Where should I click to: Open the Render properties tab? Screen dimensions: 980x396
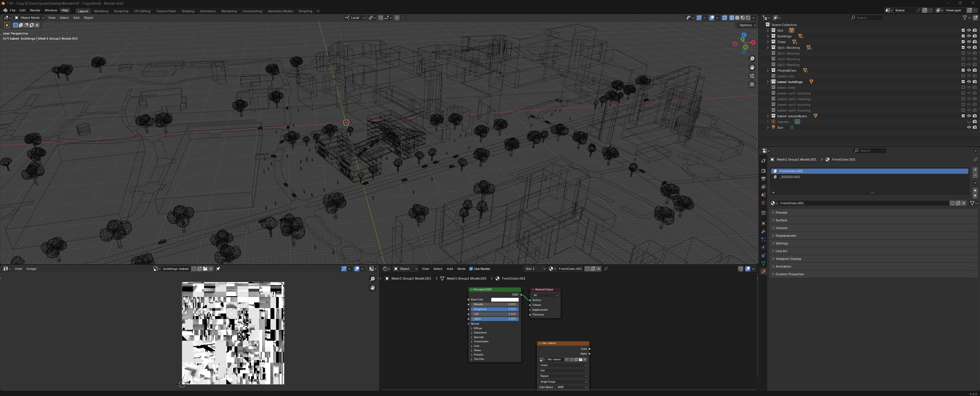pyautogui.click(x=763, y=171)
